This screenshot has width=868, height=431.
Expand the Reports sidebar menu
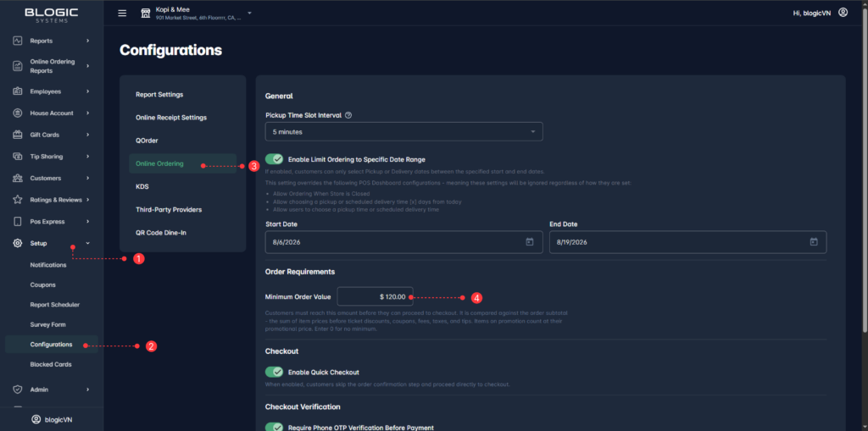pyautogui.click(x=87, y=41)
